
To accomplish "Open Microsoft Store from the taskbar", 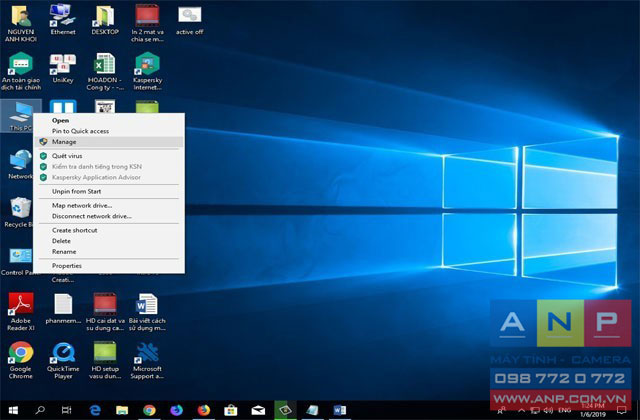I will (231, 410).
